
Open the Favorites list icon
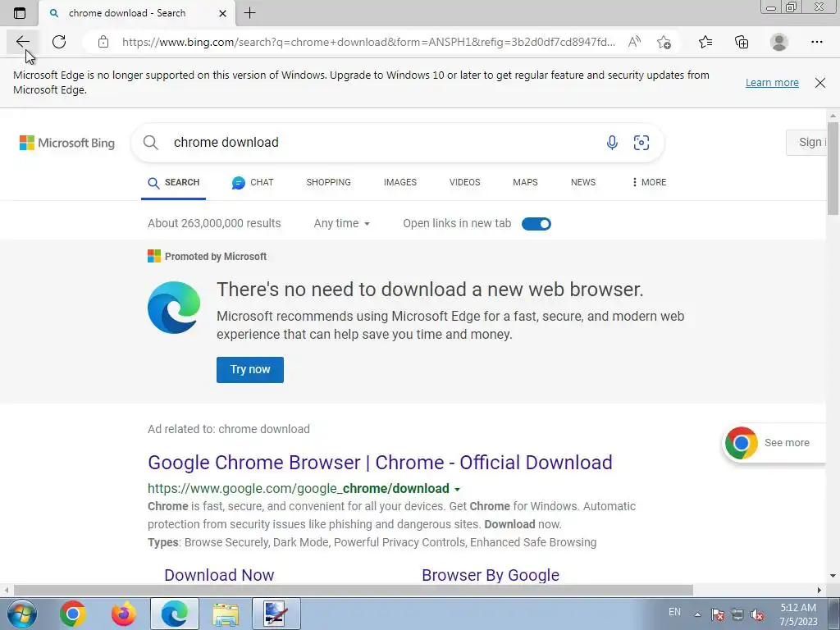pos(705,42)
